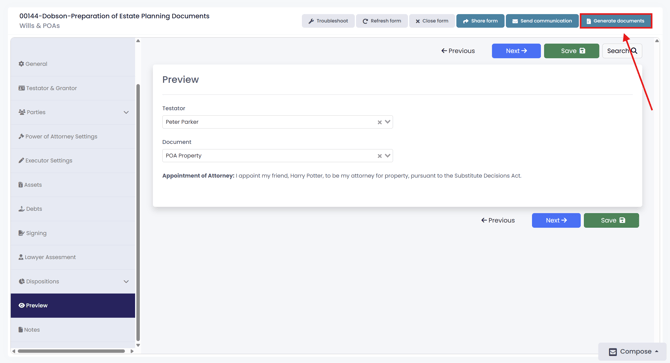Click the people icon beside Parties
Screen dimensions: 670x363
(22, 112)
